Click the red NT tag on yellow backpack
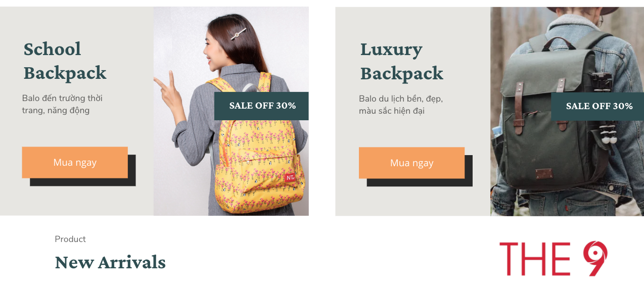Viewport: 644px width, 288px height. coord(290,177)
